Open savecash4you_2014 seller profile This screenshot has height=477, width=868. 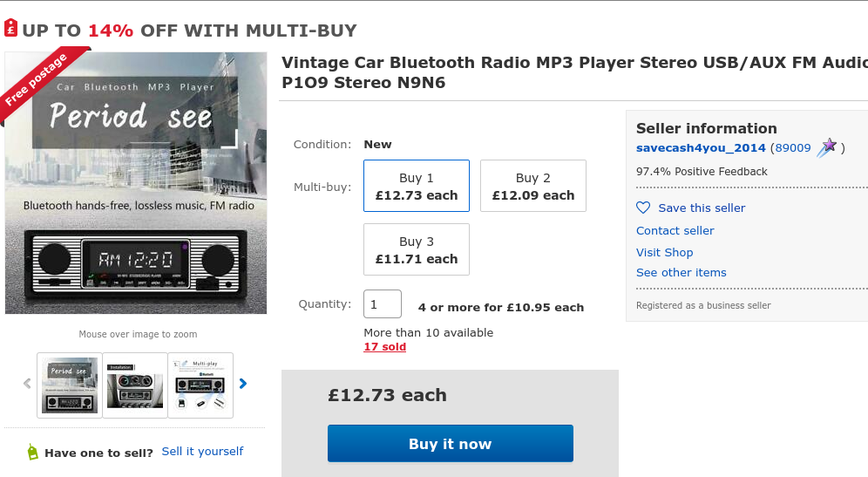pyautogui.click(x=701, y=148)
